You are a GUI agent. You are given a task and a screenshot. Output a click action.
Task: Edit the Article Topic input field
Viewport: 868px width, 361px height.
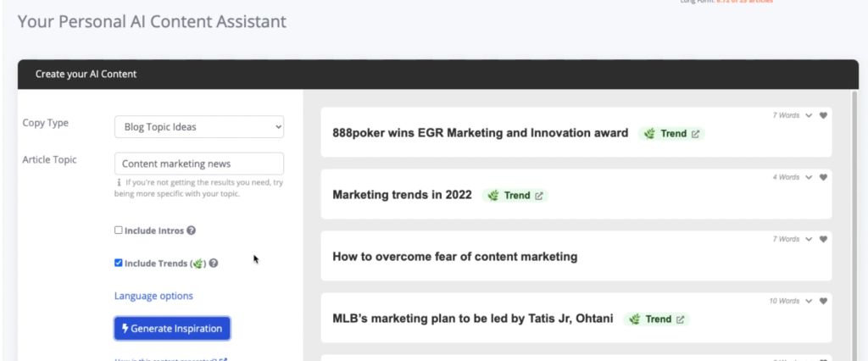click(x=199, y=164)
